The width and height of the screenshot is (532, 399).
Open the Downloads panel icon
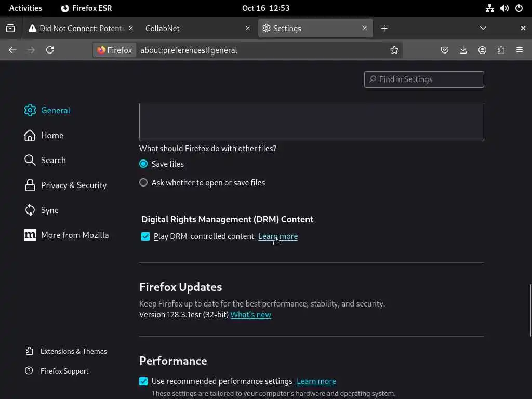(x=463, y=50)
